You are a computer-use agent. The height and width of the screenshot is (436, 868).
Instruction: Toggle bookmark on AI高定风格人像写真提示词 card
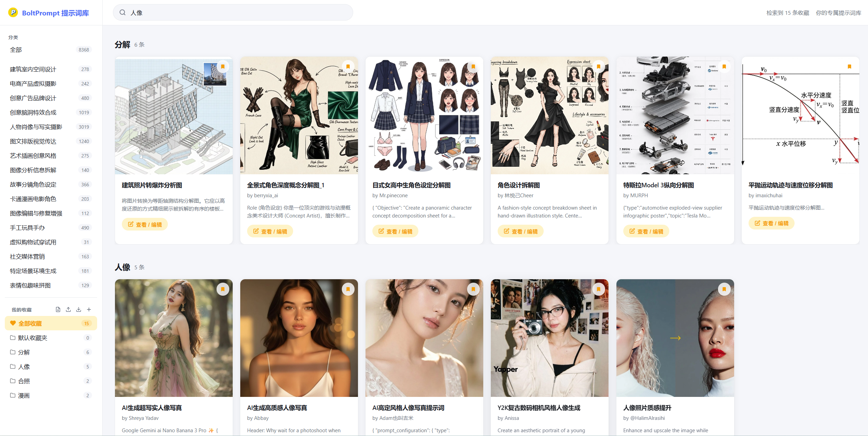[x=473, y=289]
